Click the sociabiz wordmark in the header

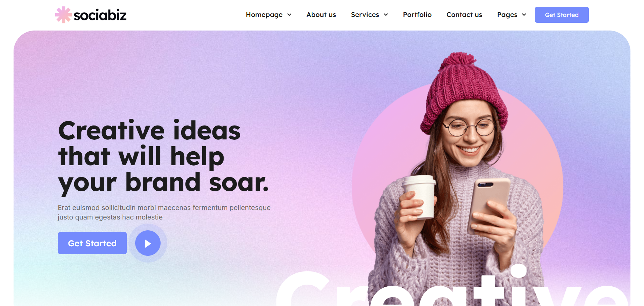(100, 15)
